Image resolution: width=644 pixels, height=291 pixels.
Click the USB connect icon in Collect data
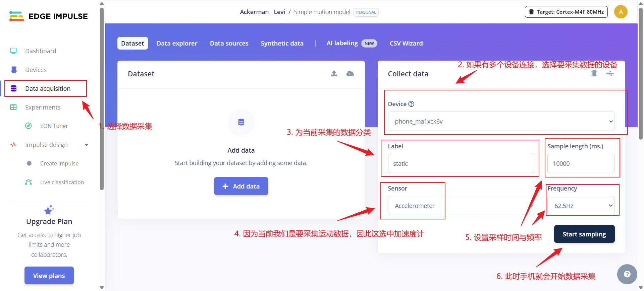(x=610, y=73)
